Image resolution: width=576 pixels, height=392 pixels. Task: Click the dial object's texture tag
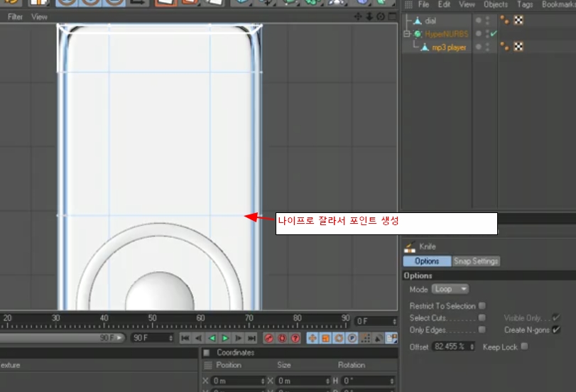pos(518,21)
